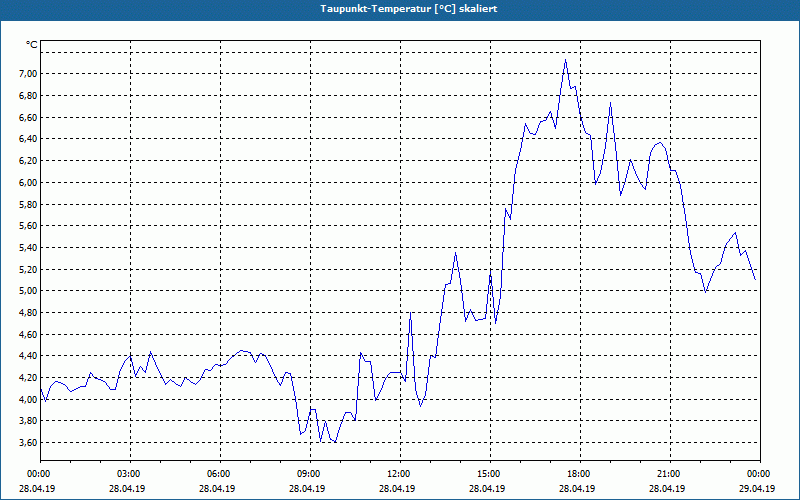Click the 03:00 time label on x-axis

click(131, 474)
